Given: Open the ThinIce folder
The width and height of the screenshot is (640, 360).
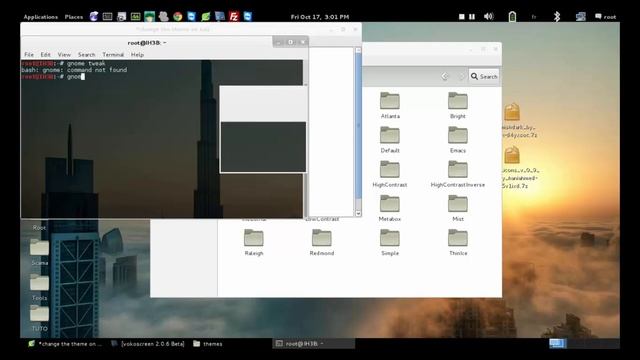Looking at the screenshot, I should pos(458,242).
